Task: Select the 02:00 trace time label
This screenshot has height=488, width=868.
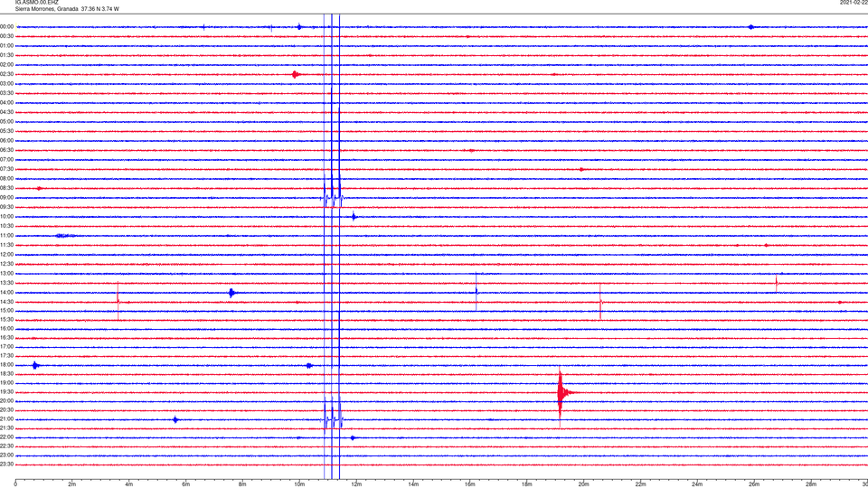Action: (6, 64)
